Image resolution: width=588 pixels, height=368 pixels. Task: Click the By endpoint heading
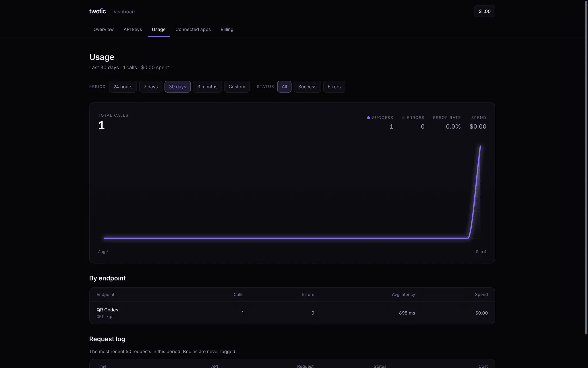click(107, 278)
